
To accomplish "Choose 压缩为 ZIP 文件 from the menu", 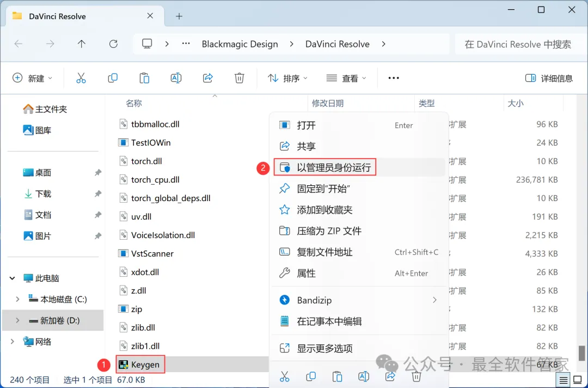I will (359, 231).
